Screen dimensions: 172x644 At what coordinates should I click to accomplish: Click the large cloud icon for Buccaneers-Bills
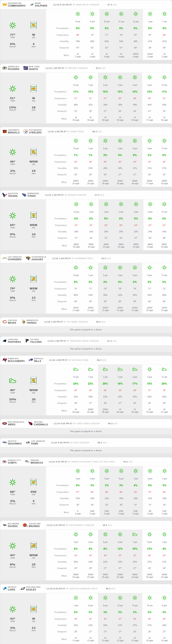click(x=12, y=381)
